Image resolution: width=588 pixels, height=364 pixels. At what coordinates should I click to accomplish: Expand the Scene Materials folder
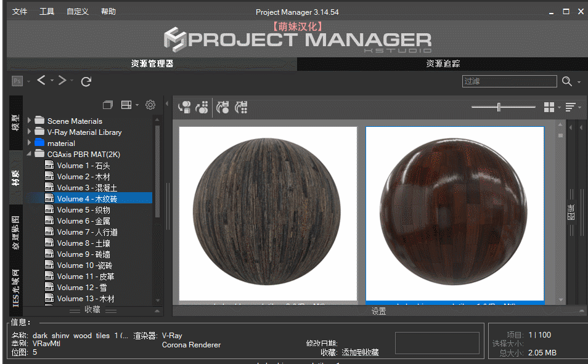pos(30,121)
